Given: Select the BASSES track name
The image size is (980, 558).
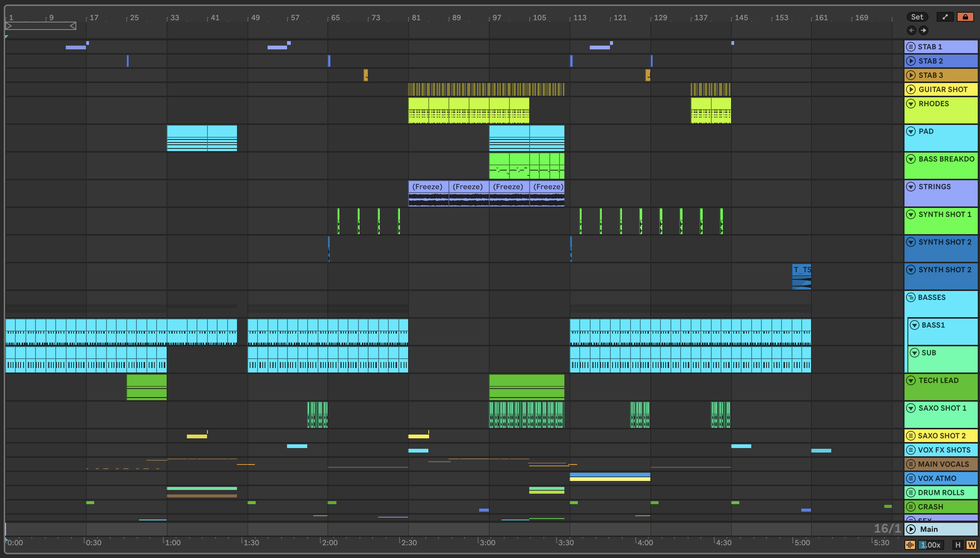Looking at the screenshot, I should click(931, 297).
